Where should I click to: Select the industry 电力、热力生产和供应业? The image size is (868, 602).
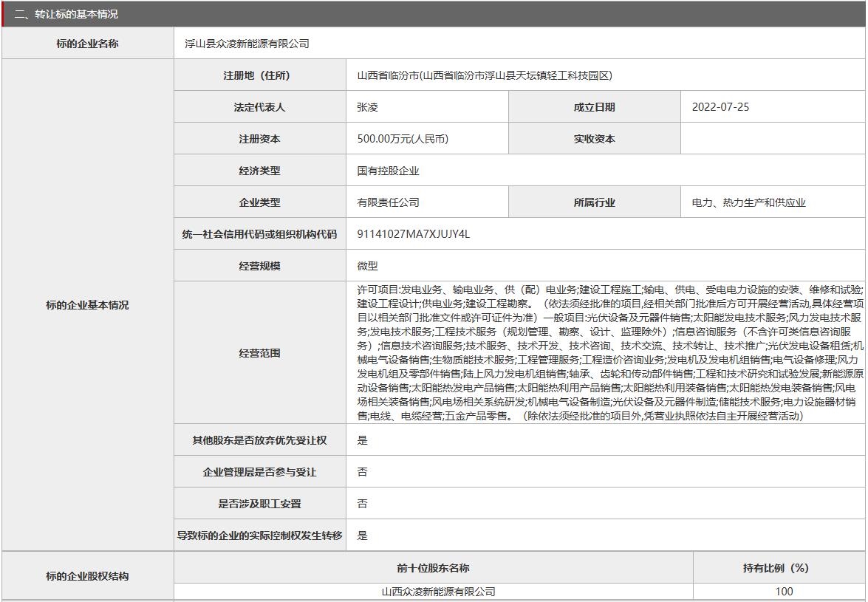click(x=748, y=202)
